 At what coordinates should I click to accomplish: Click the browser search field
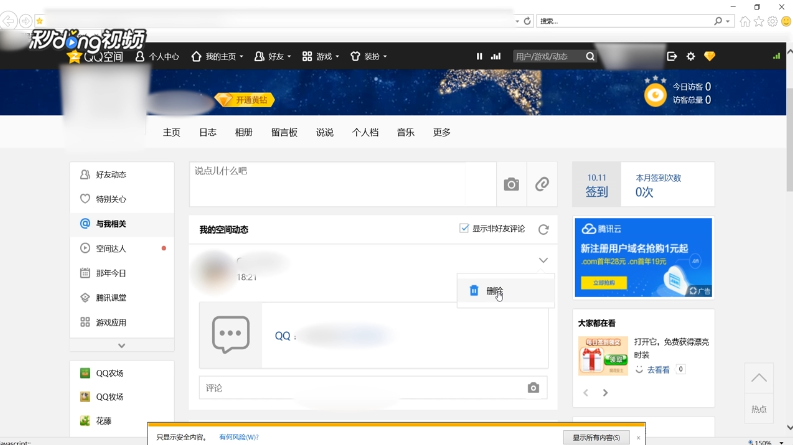click(625, 21)
